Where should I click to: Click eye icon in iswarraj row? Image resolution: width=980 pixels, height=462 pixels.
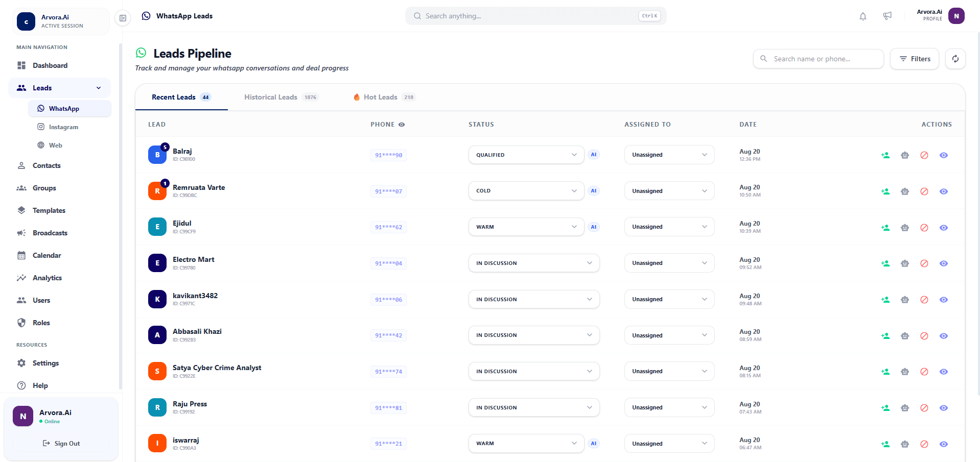(x=944, y=444)
